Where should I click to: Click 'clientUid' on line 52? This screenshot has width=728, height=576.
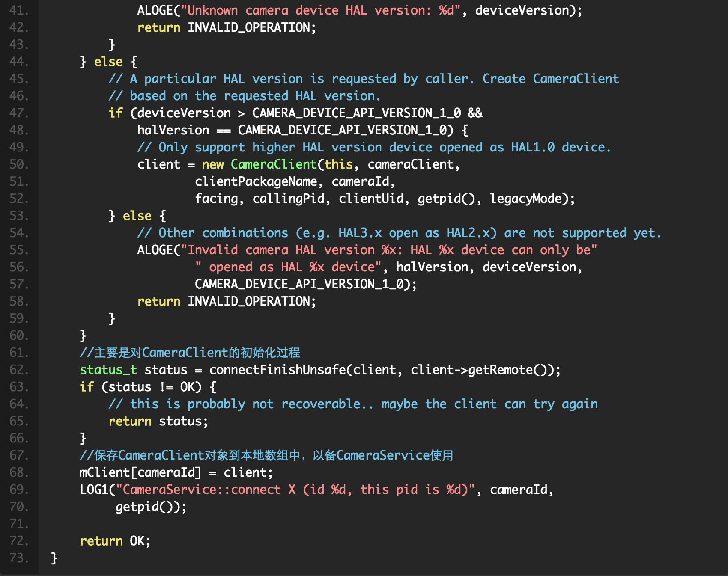point(371,199)
